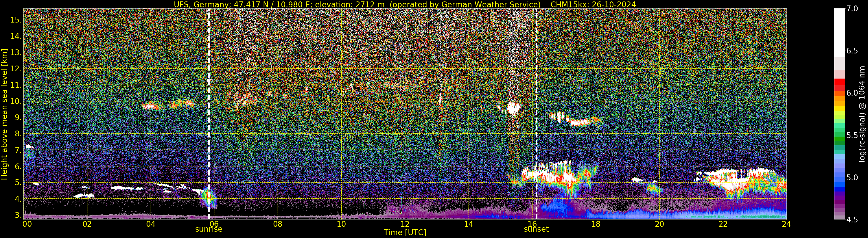Click the height tick label '15.'

coord(16,20)
